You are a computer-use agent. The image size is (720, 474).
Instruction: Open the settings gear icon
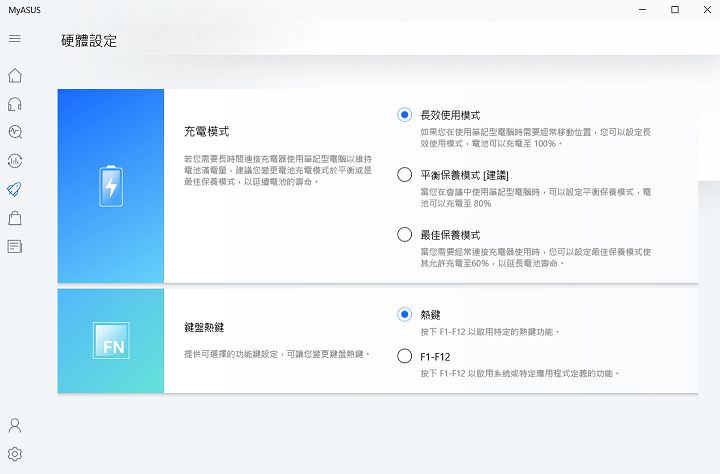[15, 454]
